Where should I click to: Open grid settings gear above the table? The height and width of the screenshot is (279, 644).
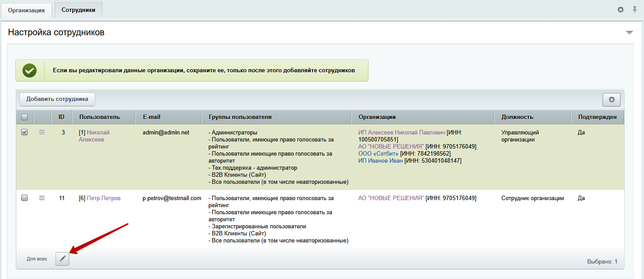[611, 100]
